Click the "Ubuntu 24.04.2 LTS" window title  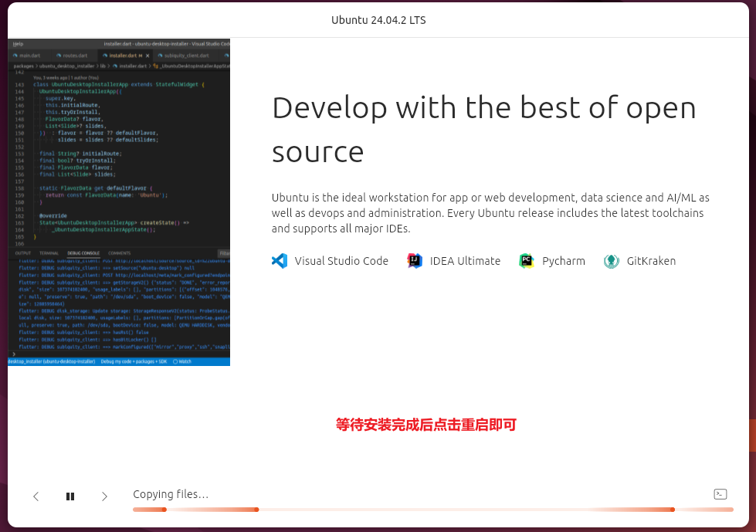(378, 20)
